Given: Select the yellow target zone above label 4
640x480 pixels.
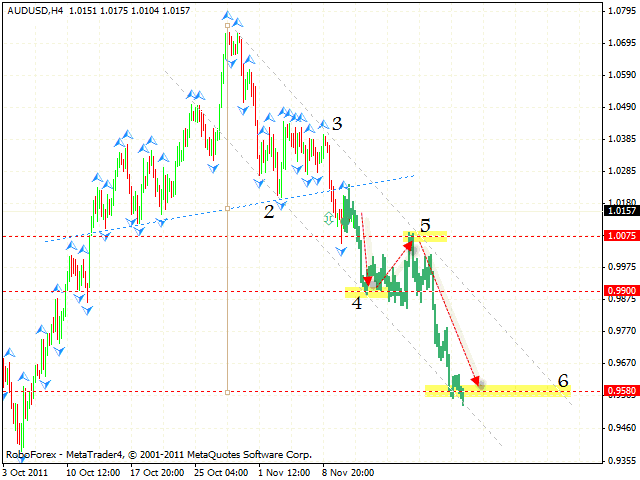Looking at the screenshot, I should 367,292.
